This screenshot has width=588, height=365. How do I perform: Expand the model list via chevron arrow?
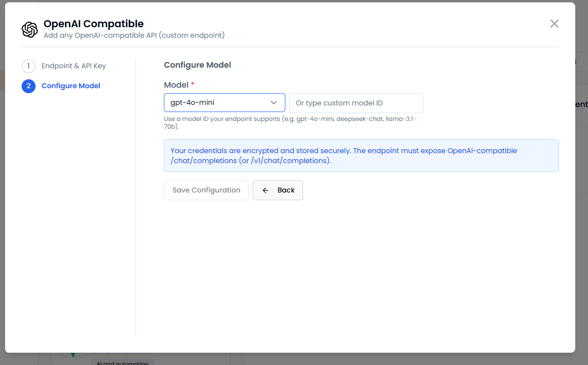click(x=274, y=103)
